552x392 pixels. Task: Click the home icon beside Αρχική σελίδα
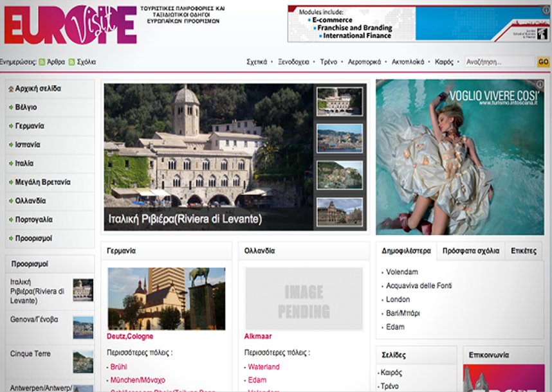[10, 89]
